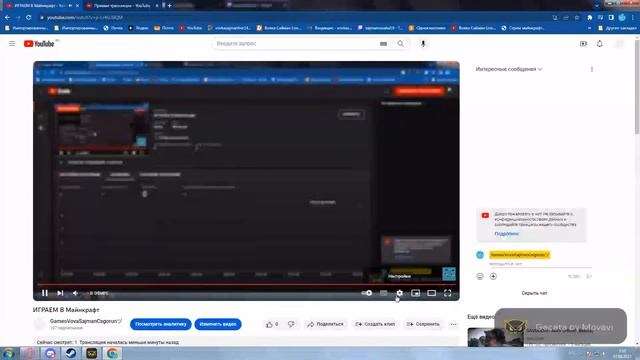Enter fullscreen mode on the video
This screenshot has width=640, height=360.
tap(448, 293)
